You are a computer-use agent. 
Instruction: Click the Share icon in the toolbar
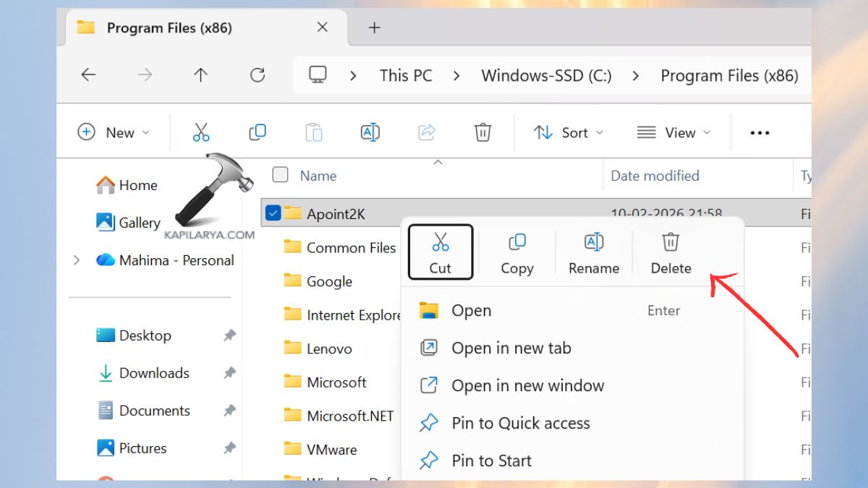[427, 132]
